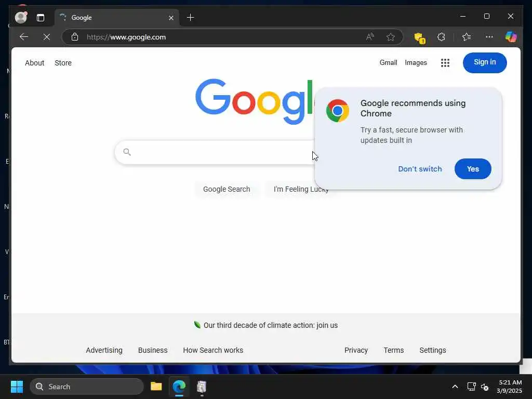Open the clock showing 5:21 AM
Image resolution: width=532 pixels, height=399 pixels.
coord(510,387)
